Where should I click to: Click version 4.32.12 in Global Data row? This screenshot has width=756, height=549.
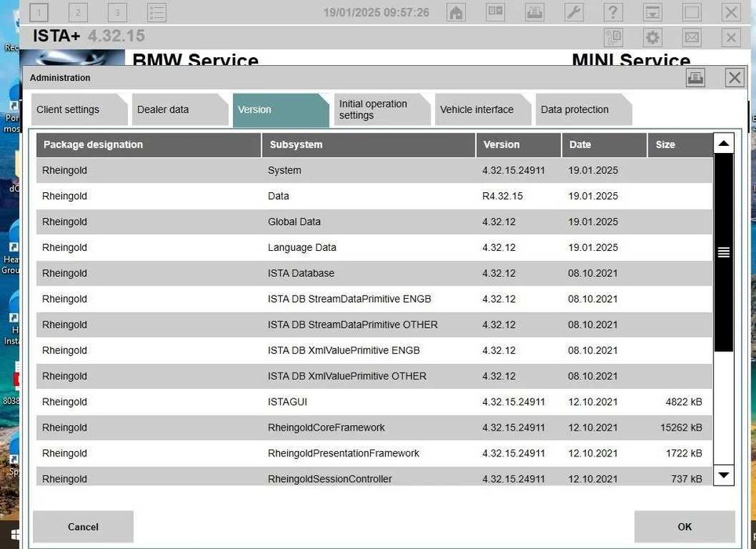[x=499, y=222]
